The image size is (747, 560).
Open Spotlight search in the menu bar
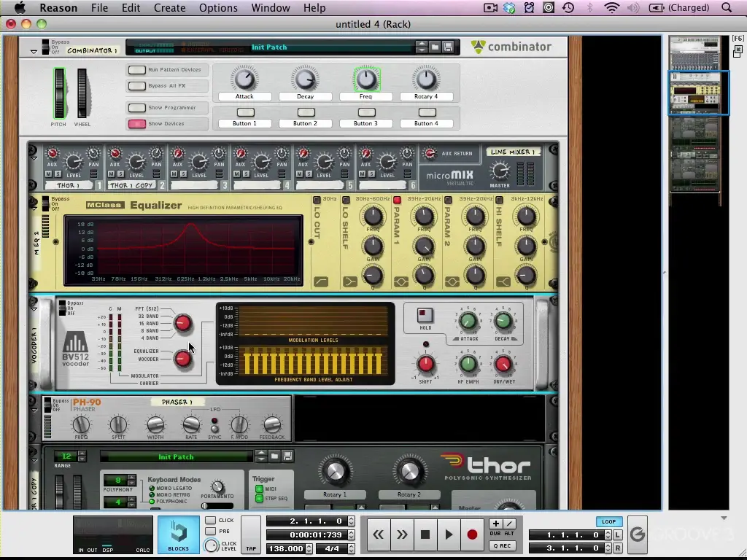click(726, 7)
